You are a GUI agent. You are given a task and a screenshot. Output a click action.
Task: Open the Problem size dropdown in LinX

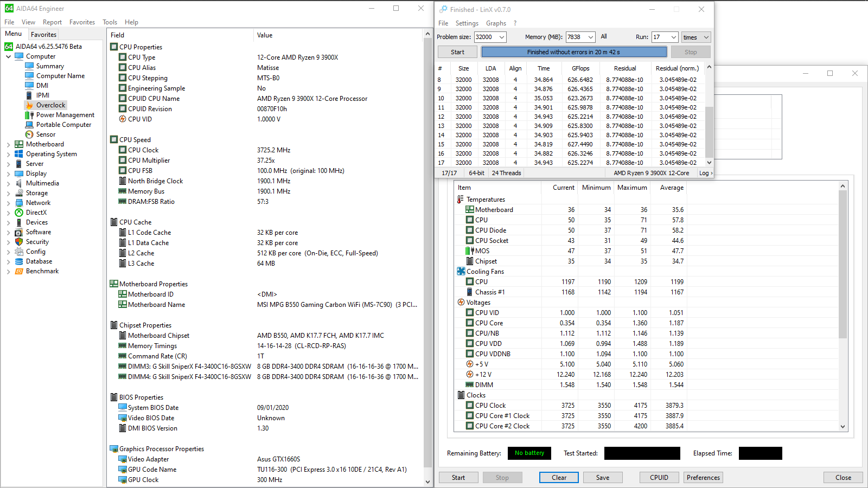[502, 37]
